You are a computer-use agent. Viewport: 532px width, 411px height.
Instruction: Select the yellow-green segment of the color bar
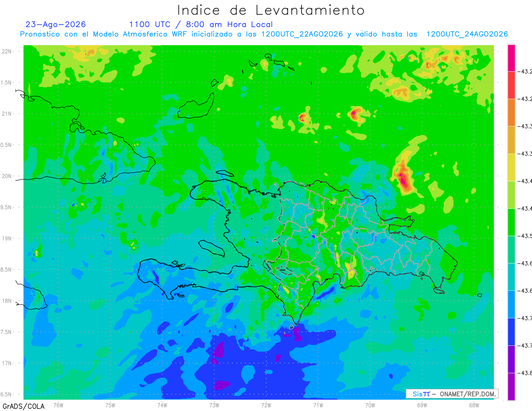512,195
